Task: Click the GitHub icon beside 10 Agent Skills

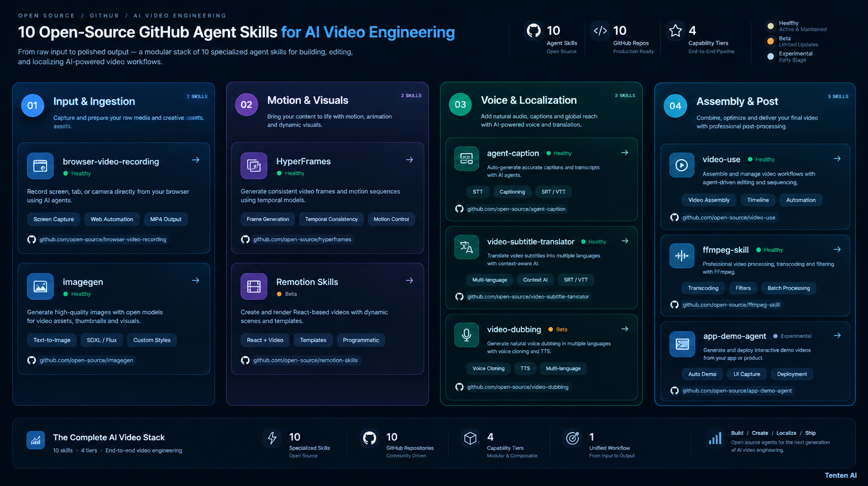Action: pos(533,30)
